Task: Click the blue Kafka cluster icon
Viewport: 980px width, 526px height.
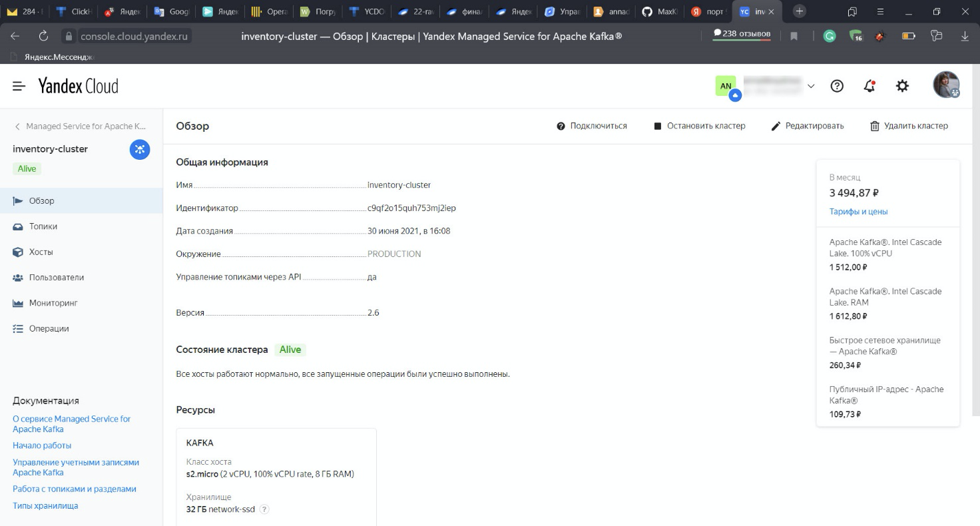Action: pos(140,150)
